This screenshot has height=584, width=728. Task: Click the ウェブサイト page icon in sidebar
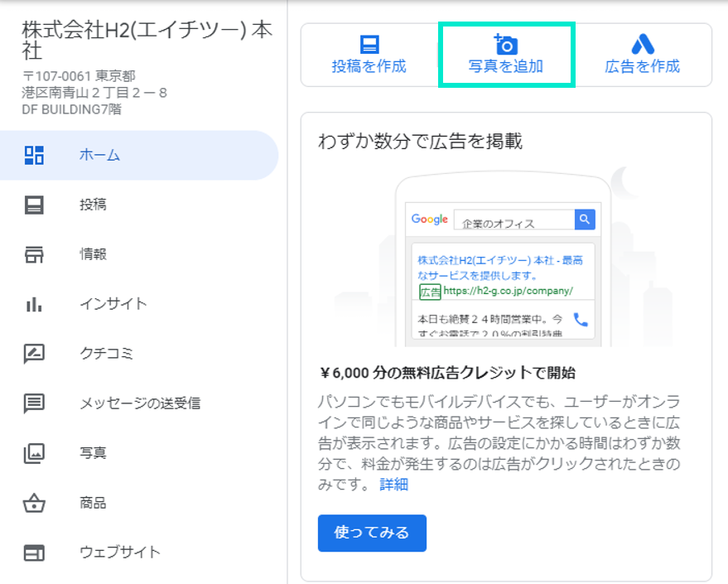click(34, 553)
